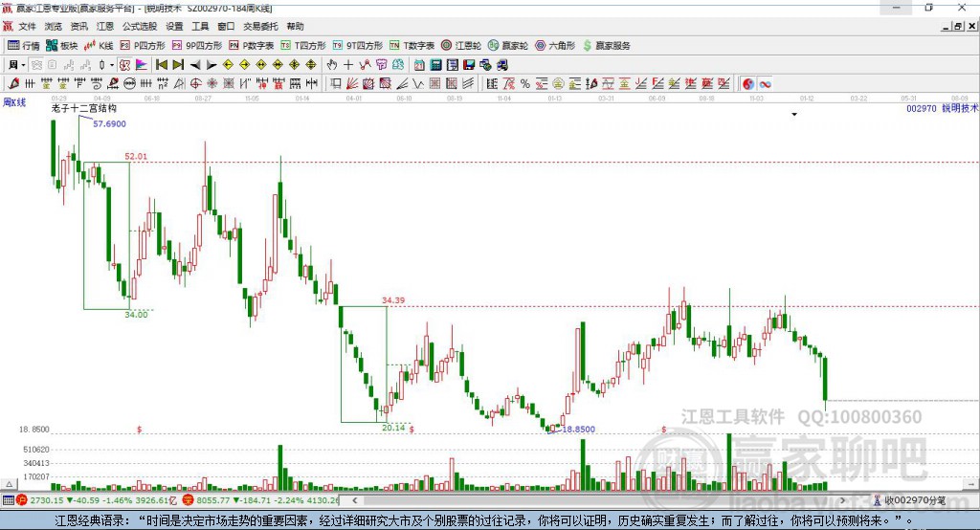Click the 002970 stock code
The image size is (980, 530).
[922, 108]
